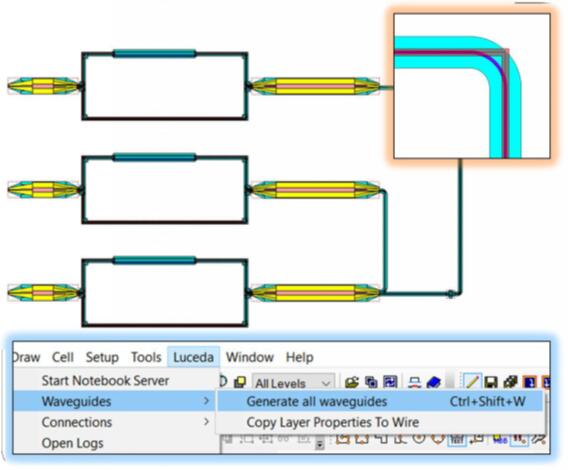This screenshot has width=568, height=470.
Task: Open the Setup menu
Action: [x=102, y=357]
